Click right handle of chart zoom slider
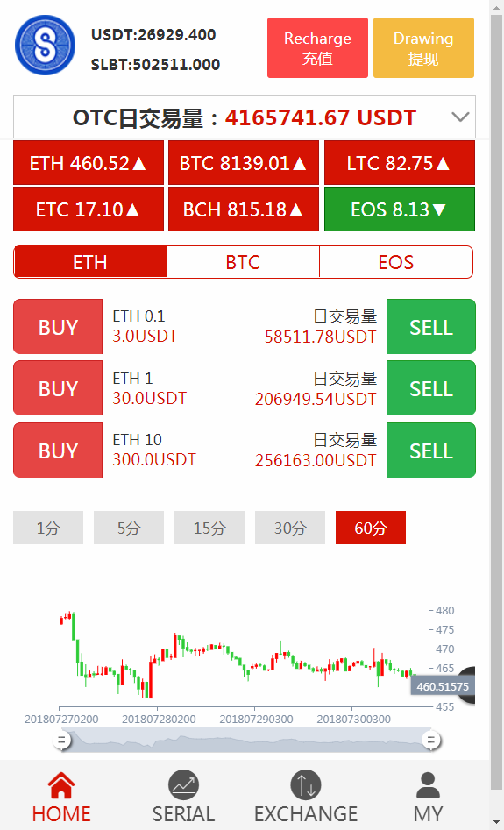The image size is (504, 830). coord(431,740)
